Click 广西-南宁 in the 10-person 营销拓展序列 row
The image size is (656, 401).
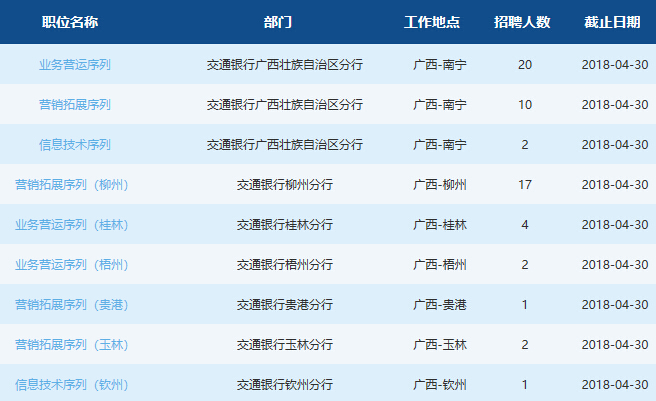tap(440, 105)
